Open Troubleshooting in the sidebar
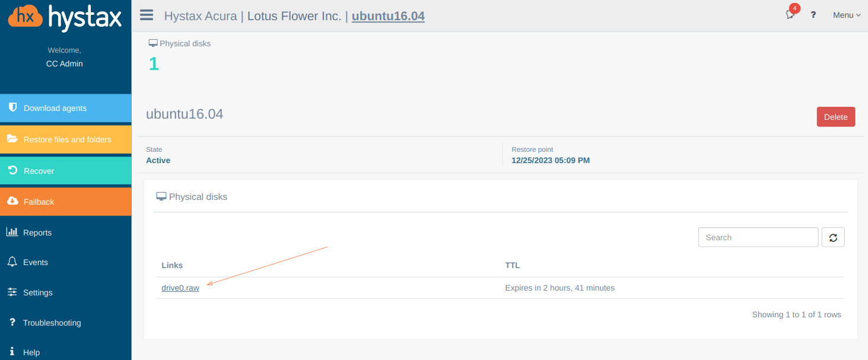Image resolution: width=868 pixels, height=360 pixels. [x=52, y=323]
